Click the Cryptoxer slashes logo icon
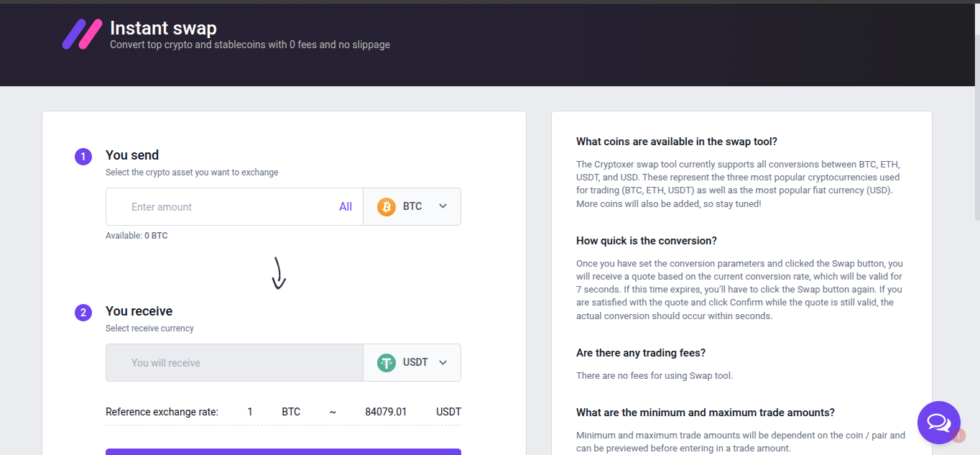 pos(82,34)
